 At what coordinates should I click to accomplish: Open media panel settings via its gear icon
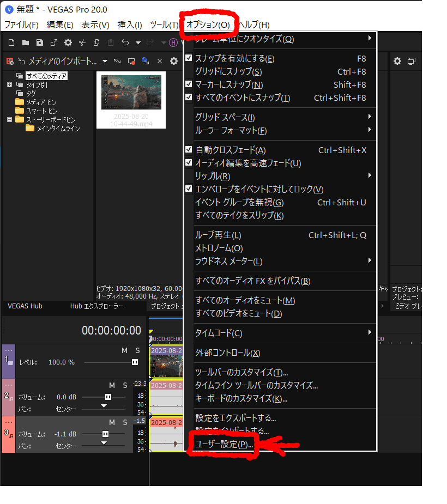[x=174, y=61]
